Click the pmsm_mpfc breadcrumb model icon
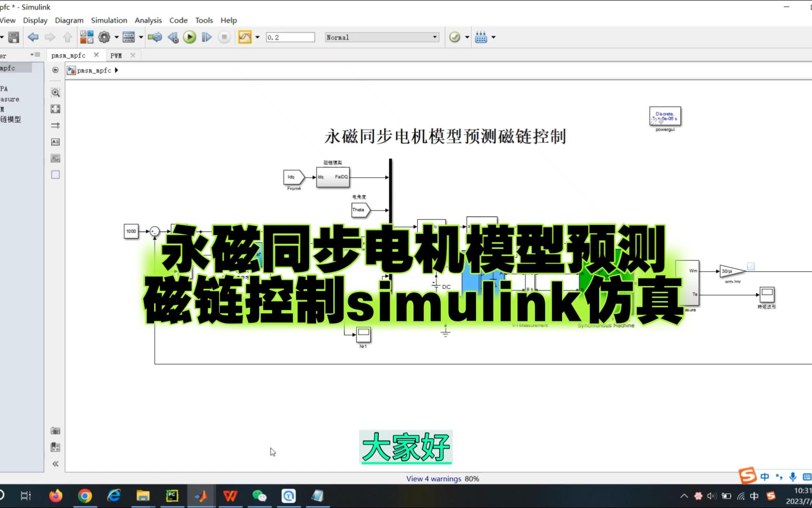The width and height of the screenshot is (812, 508). pos(71,70)
